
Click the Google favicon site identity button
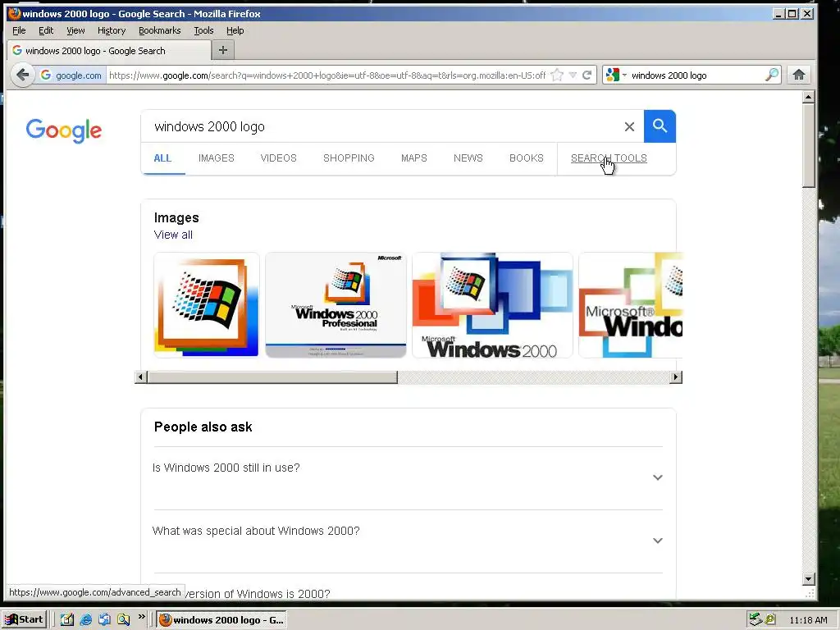pyautogui.click(x=71, y=75)
